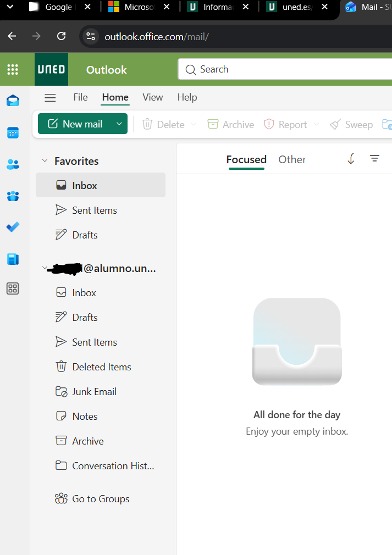The image size is (392, 555).
Task: Close the uned.es browser tab
Action: 324,7
